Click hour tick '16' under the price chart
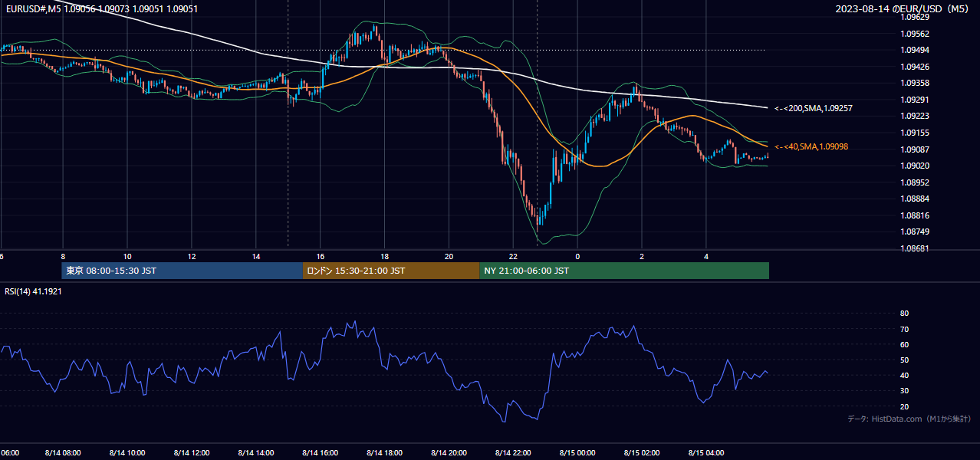 click(321, 256)
